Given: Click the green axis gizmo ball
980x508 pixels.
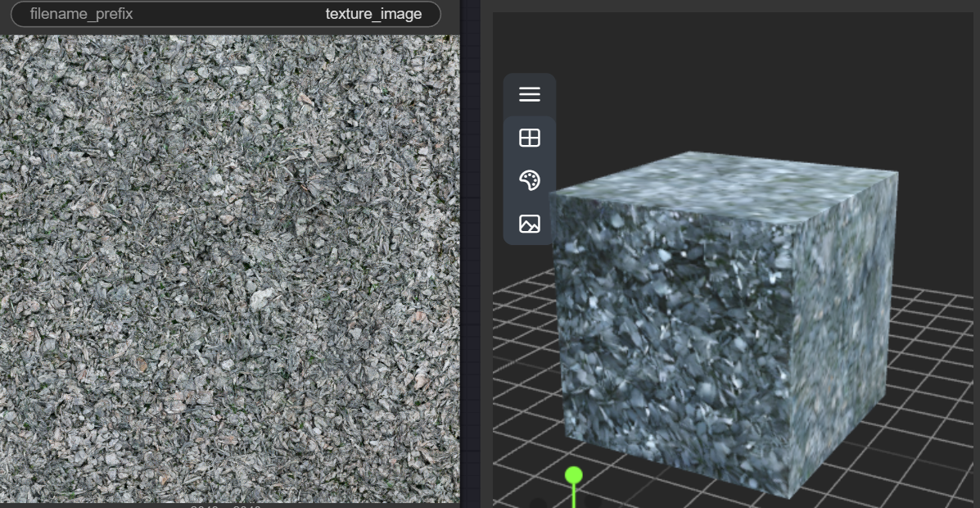Looking at the screenshot, I should click(574, 475).
